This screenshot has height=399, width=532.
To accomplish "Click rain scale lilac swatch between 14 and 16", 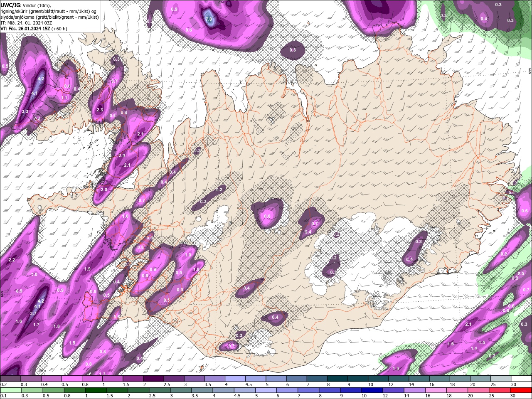I will (x=415, y=390).
